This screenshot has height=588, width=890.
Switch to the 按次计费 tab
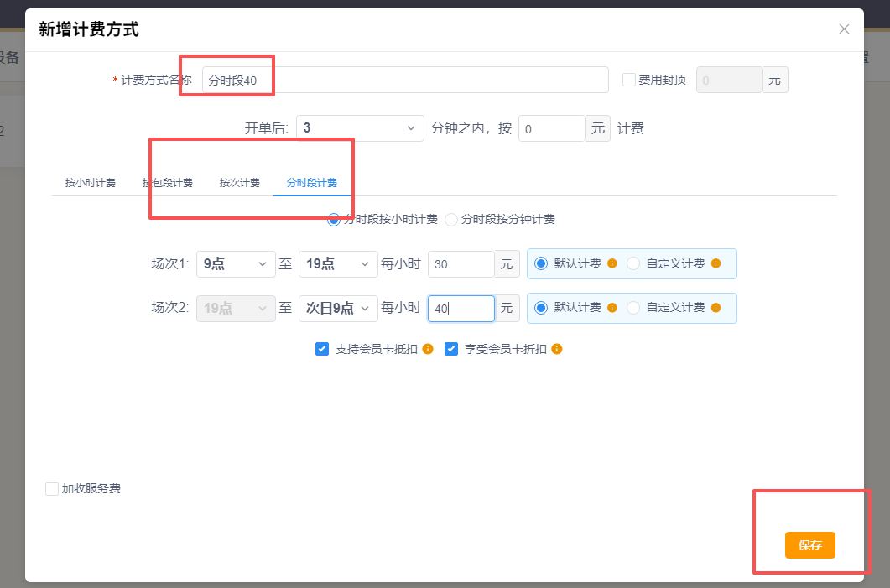(240, 183)
